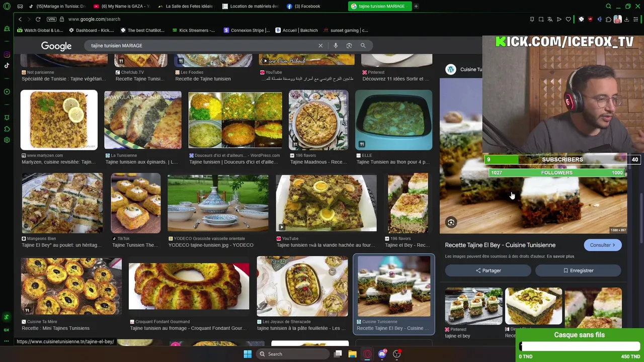Switch to the Mariage in Tunisia TikTok tab
The height and width of the screenshot is (362, 644).
57,6
